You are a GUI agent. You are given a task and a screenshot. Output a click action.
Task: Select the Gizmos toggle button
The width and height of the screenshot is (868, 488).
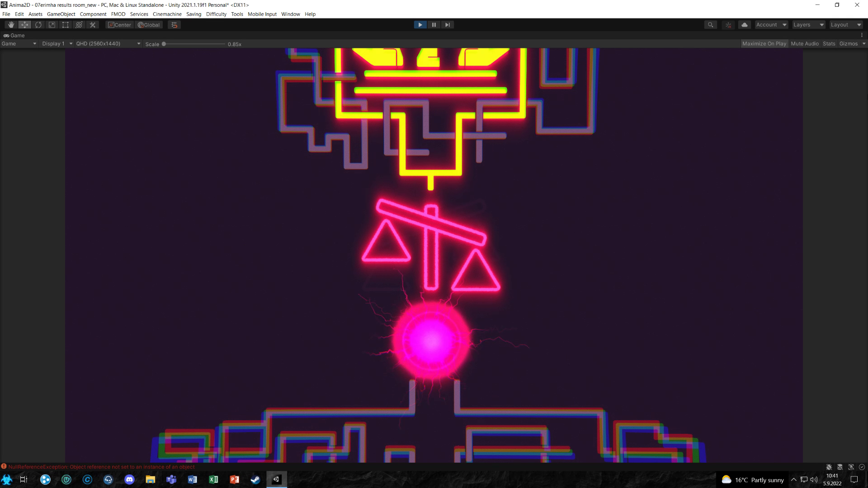point(848,43)
